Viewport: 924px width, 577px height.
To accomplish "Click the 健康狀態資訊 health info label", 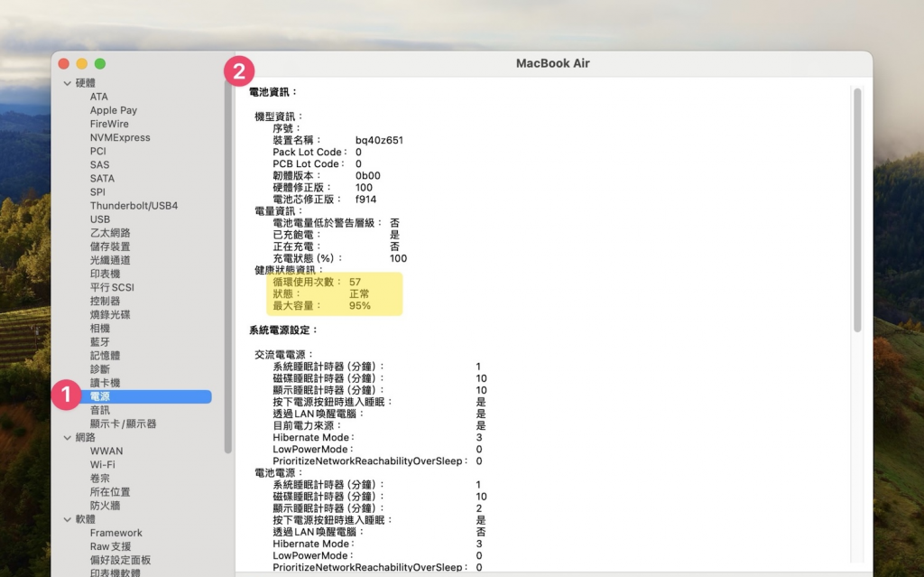I will pyautogui.click(x=290, y=270).
